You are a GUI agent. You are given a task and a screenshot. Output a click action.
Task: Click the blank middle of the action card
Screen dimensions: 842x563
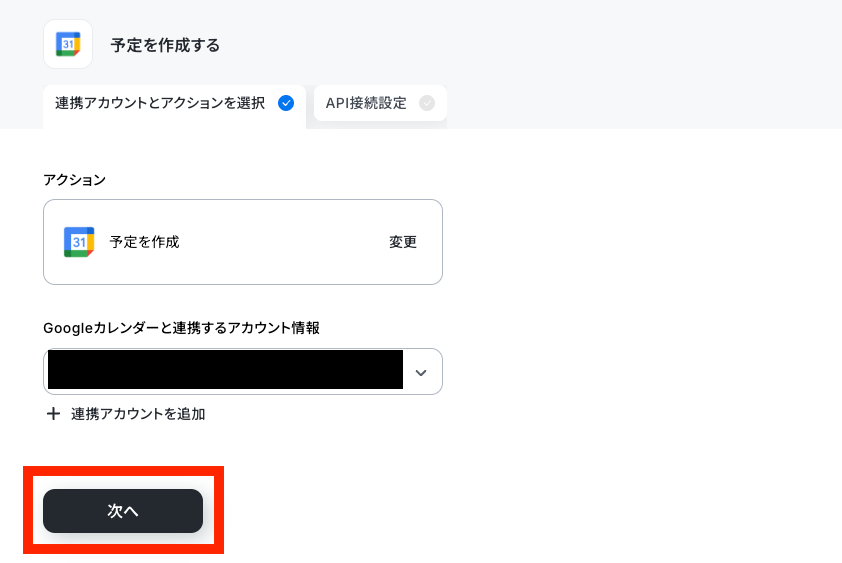285,242
